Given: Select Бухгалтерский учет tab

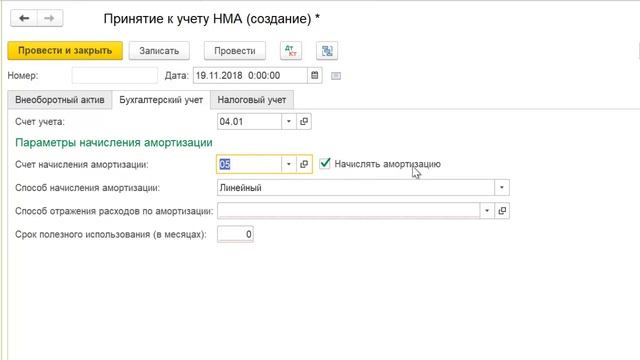Looking at the screenshot, I should 161,100.
